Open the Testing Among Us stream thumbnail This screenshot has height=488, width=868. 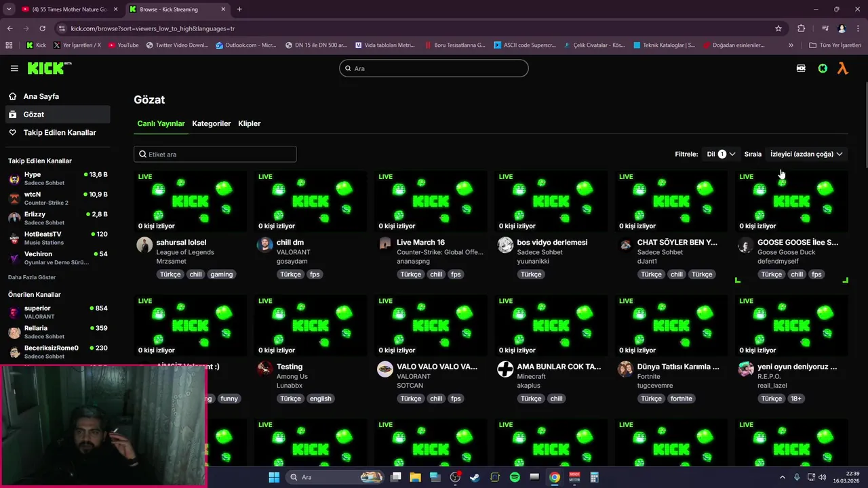(311, 325)
